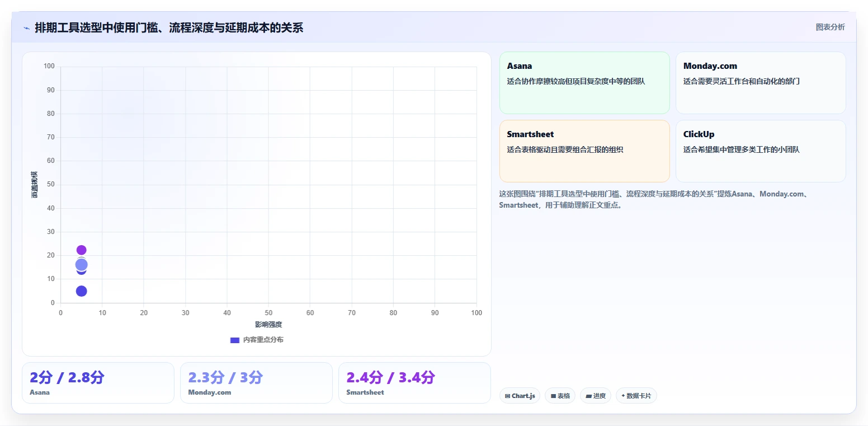Click text 适合需要灵活工作台和自动化的部门

click(x=742, y=81)
